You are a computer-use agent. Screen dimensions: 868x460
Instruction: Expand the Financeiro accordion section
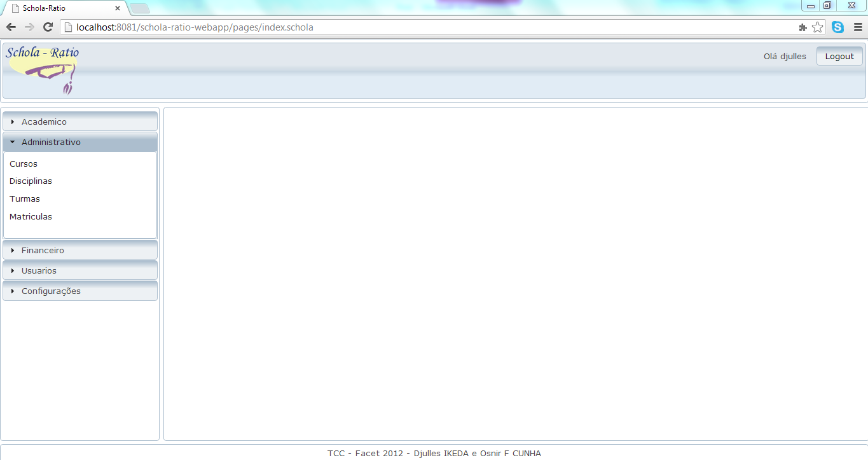point(80,250)
